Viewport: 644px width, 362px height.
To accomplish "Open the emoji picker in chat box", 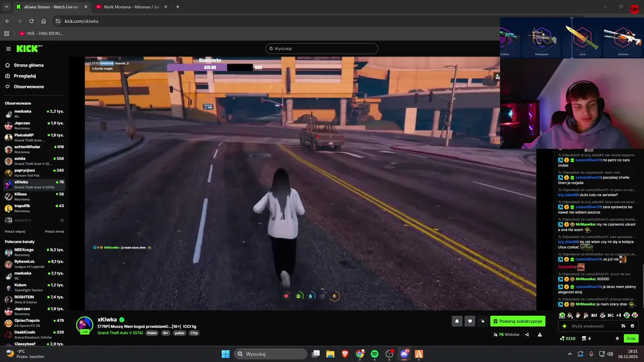I will pos(632,326).
